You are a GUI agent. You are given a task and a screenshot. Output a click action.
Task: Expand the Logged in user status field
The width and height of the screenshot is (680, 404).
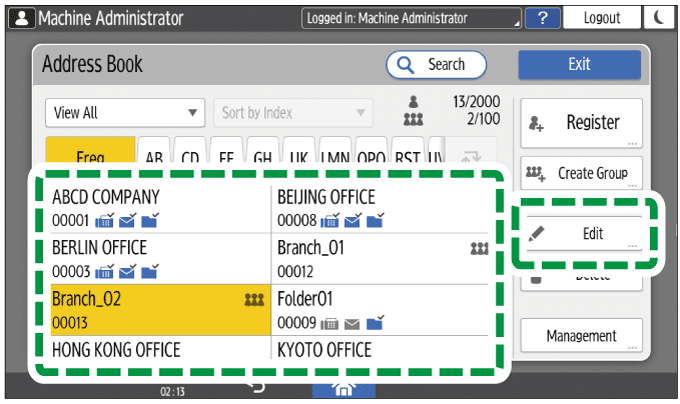click(411, 18)
